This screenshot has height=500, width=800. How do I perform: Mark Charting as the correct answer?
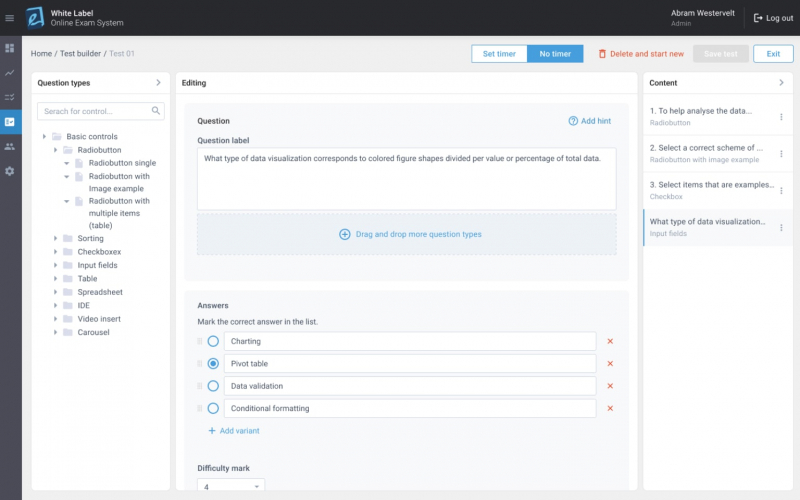click(x=213, y=341)
